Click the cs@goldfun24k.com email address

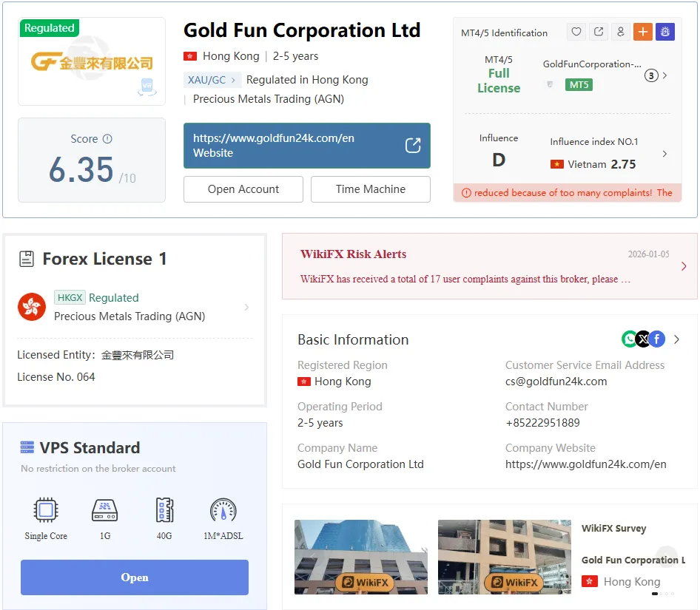point(556,382)
